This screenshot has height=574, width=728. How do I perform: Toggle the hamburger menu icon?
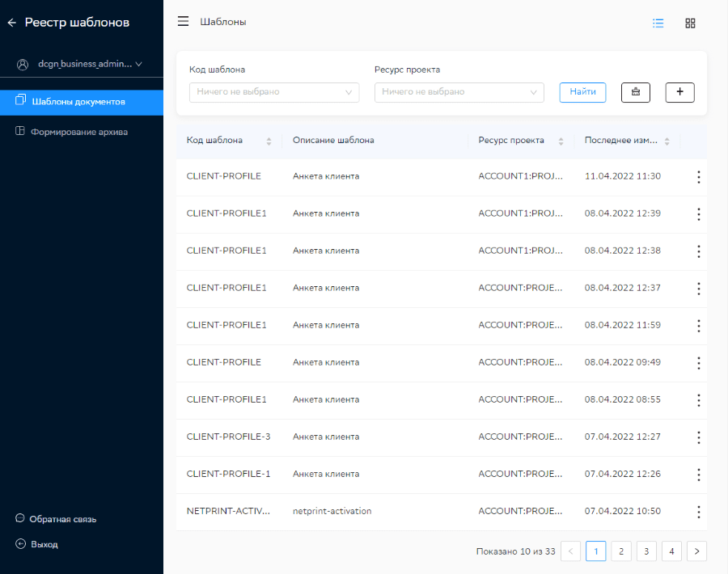[x=183, y=22]
